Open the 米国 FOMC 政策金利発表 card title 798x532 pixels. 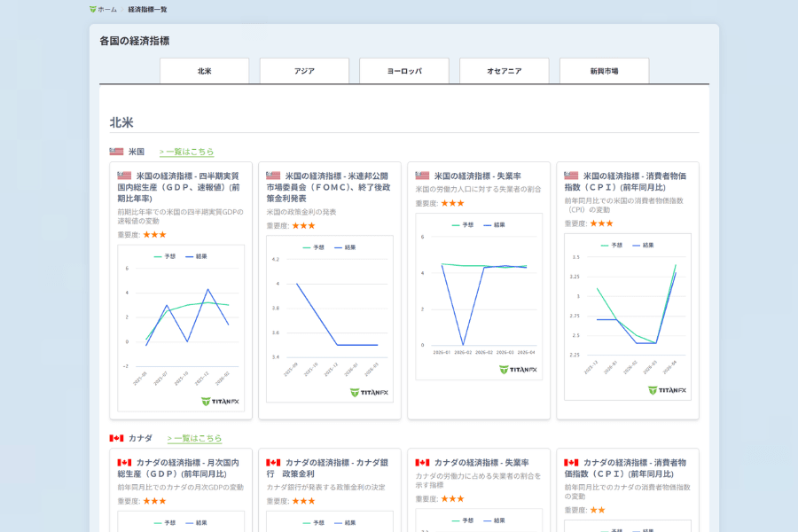328,187
